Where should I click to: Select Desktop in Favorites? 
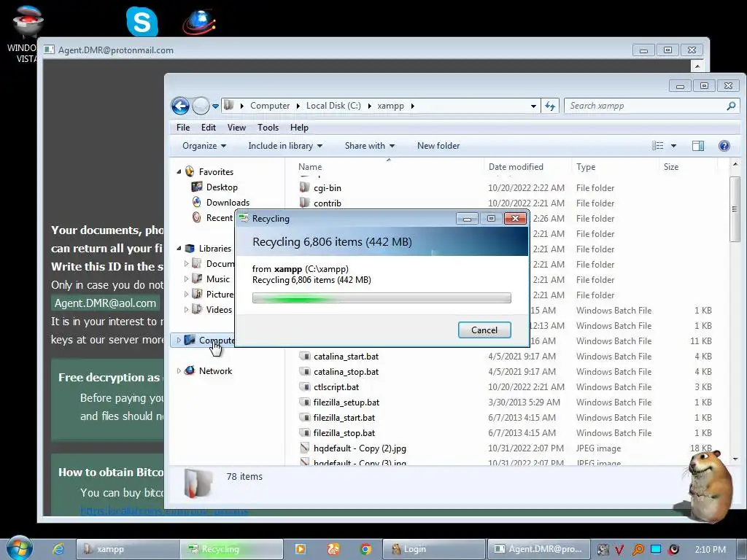[222, 187]
